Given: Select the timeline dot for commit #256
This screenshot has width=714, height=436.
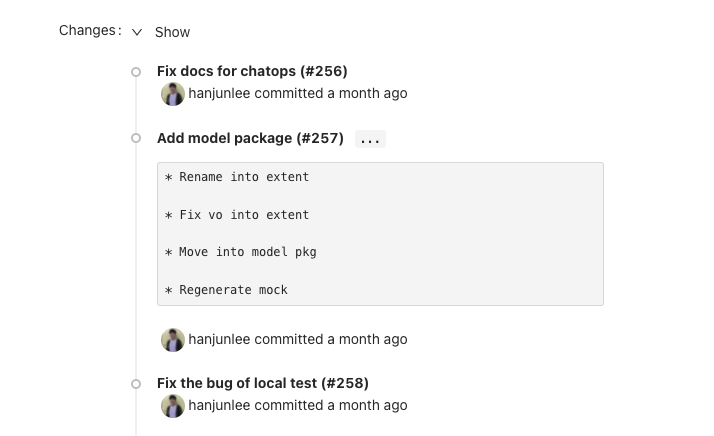Looking at the screenshot, I should point(136,72).
